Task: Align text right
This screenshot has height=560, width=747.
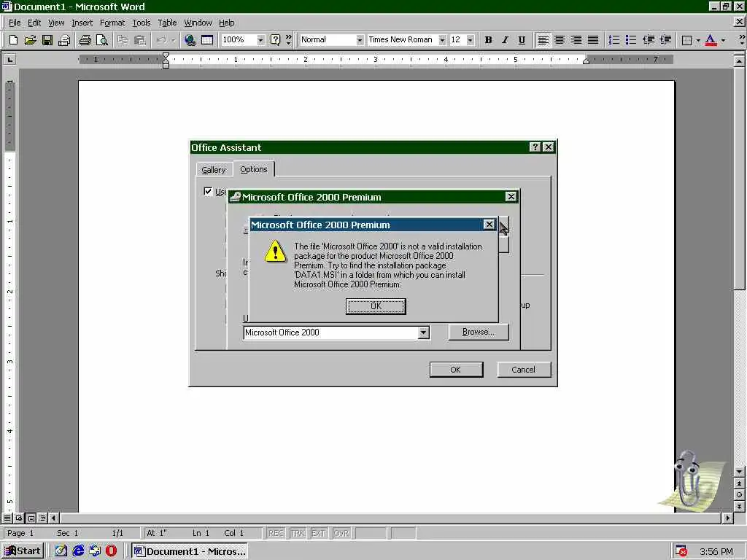Action: (x=576, y=40)
